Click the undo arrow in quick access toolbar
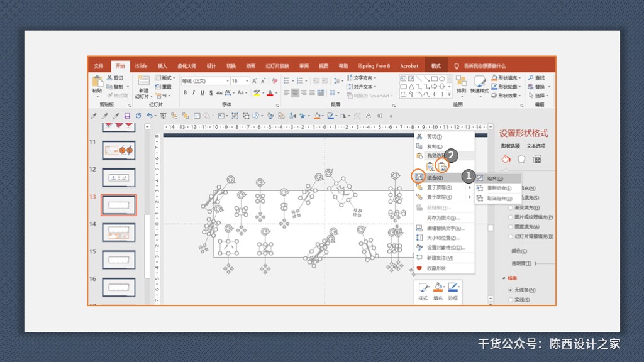The width and height of the screenshot is (644, 362). click(x=150, y=116)
